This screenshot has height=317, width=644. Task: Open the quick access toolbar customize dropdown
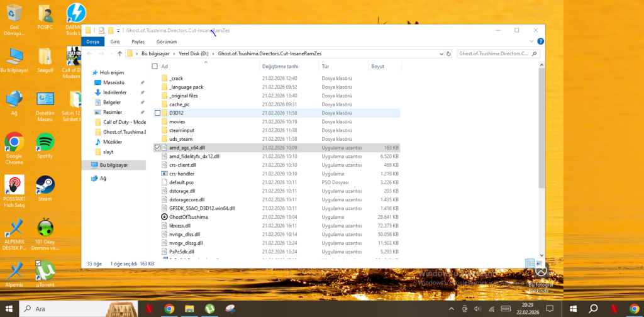pyautogui.click(x=118, y=31)
